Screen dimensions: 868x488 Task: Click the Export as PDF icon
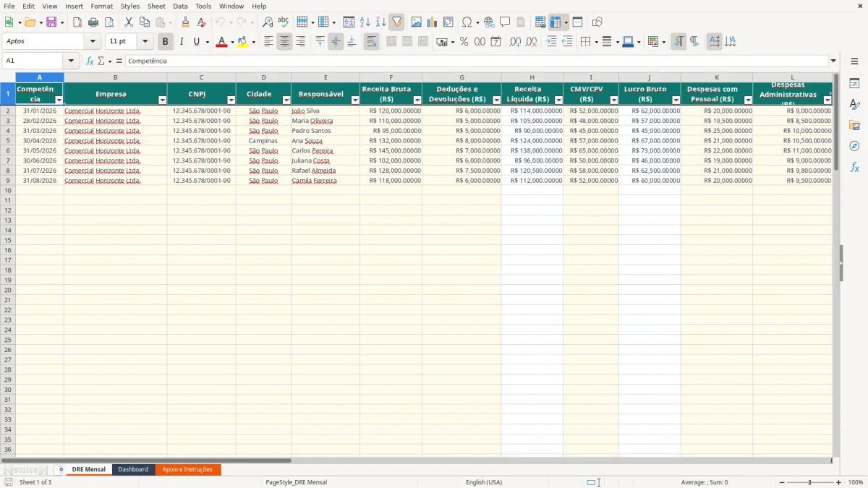pos(77,22)
